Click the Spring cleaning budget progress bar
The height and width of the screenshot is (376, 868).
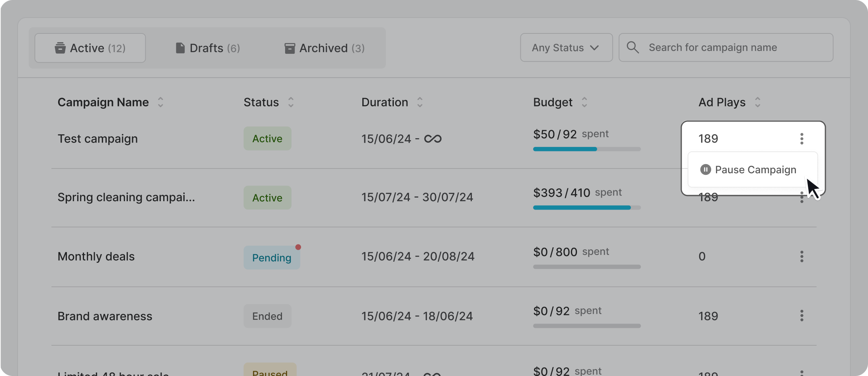coord(586,208)
